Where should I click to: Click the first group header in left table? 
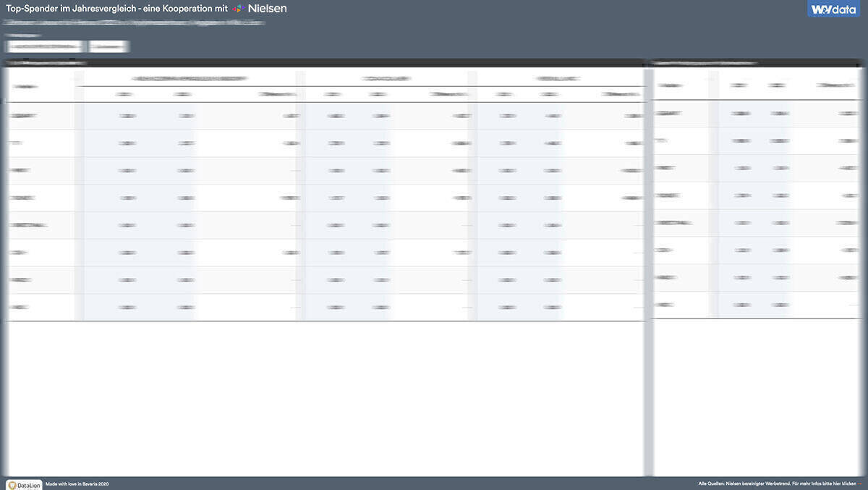(x=190, y=78)
